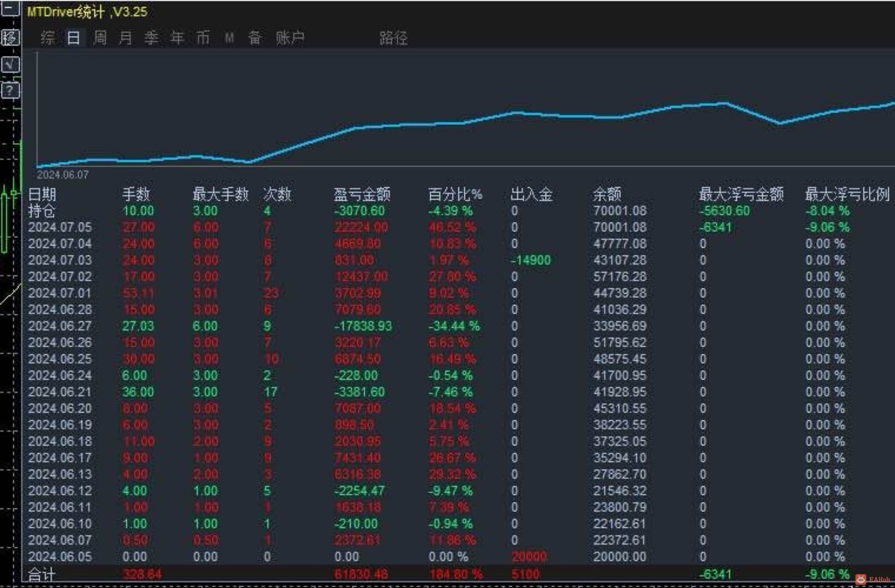Select the 日 daily tab
Image resolution: width=895 pixels, height=588 pixels.
[x=74, y=37]
